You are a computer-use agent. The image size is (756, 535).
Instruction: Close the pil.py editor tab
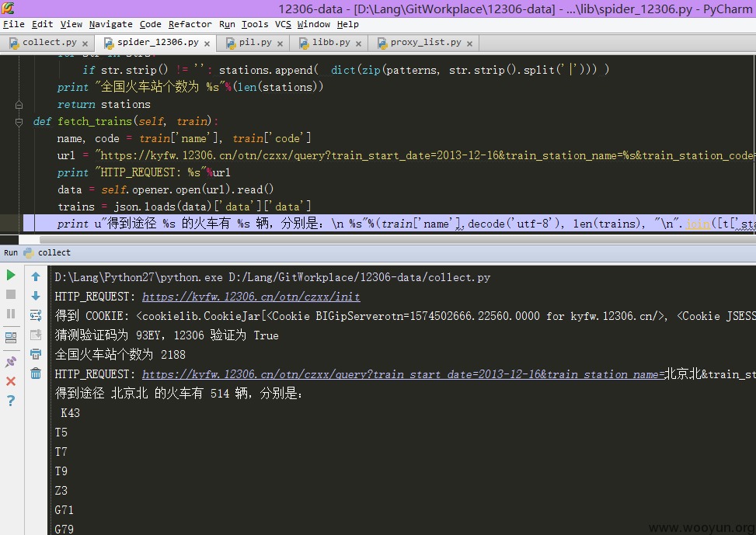[280, 43]
